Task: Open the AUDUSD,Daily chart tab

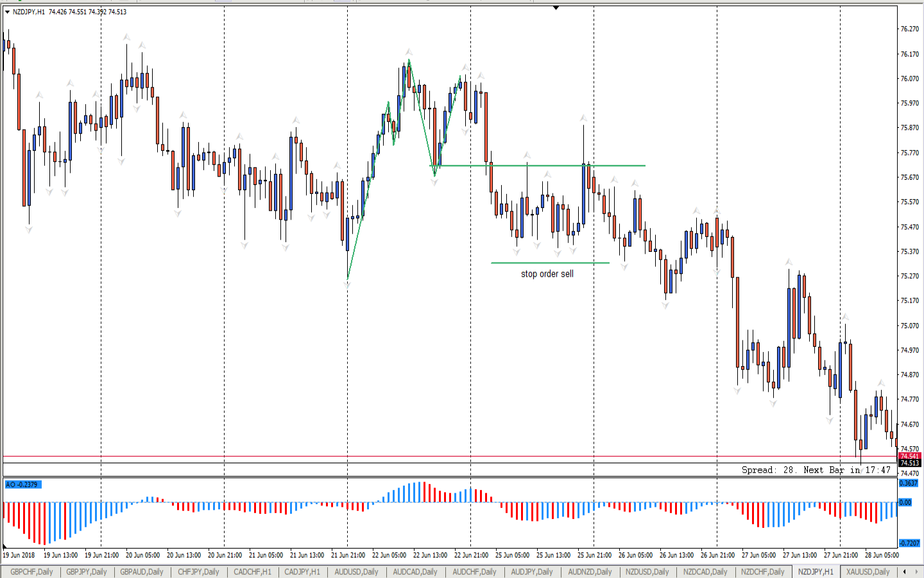Action: (x=356, y=572)
